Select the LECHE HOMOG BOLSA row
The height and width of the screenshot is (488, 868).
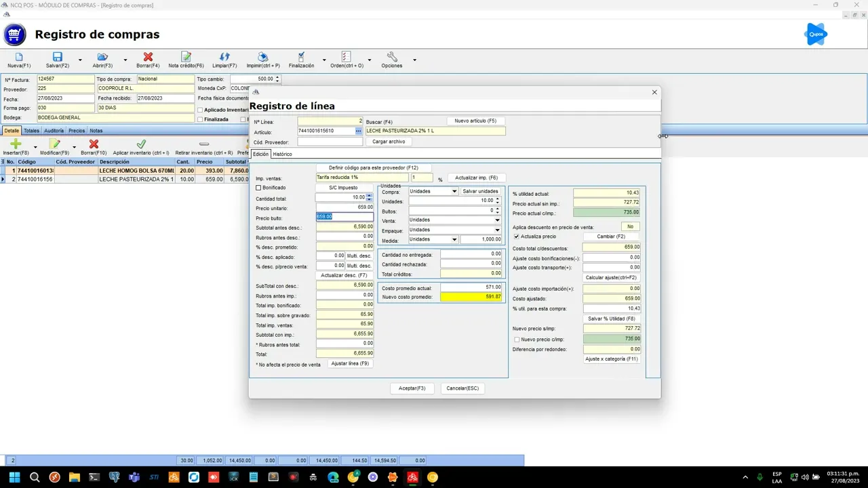(x=125, y=171)
